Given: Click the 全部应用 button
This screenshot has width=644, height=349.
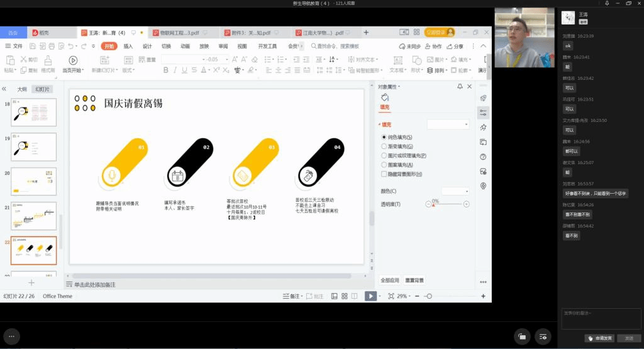Looking at the screenshot, I should (389, 280).
